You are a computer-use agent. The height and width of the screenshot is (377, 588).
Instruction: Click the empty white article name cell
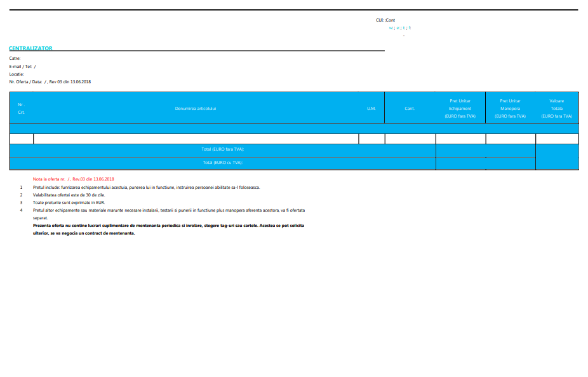click(x=196, y=139)
